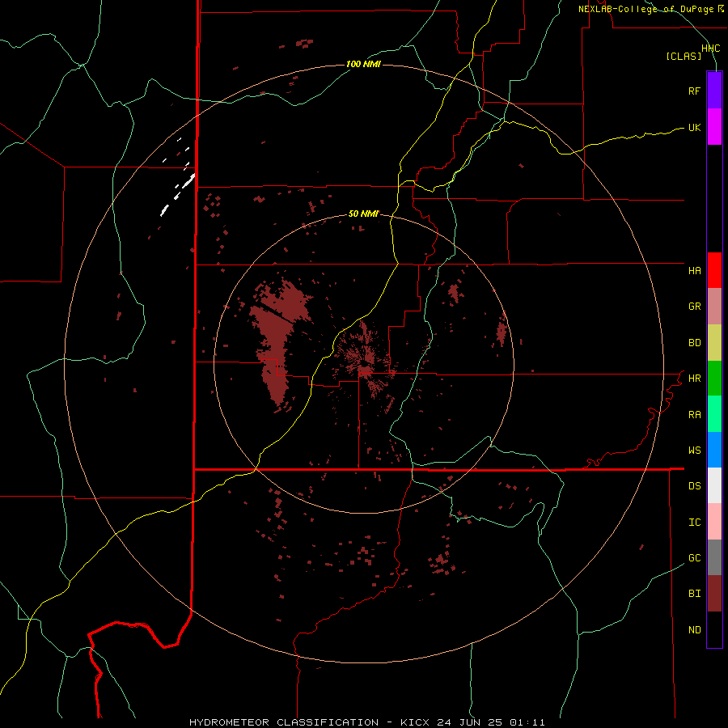Click the HR legend label
Image resolution: width=728 pixels, height=728 pixels.
694,379
